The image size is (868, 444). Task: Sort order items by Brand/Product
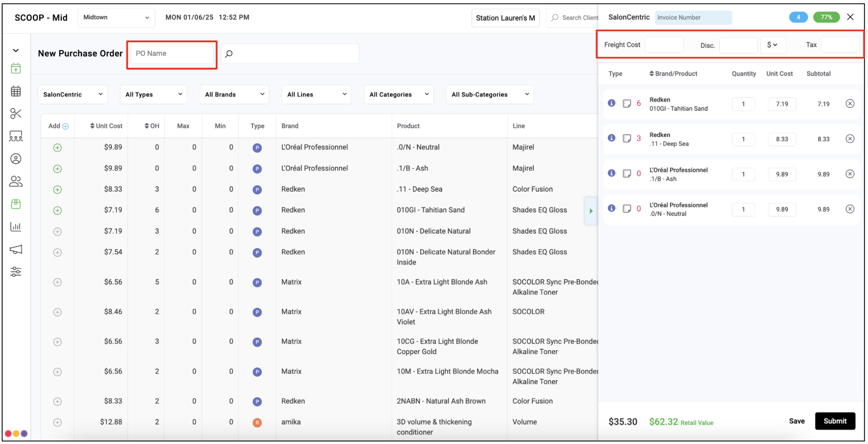(673, 74)
